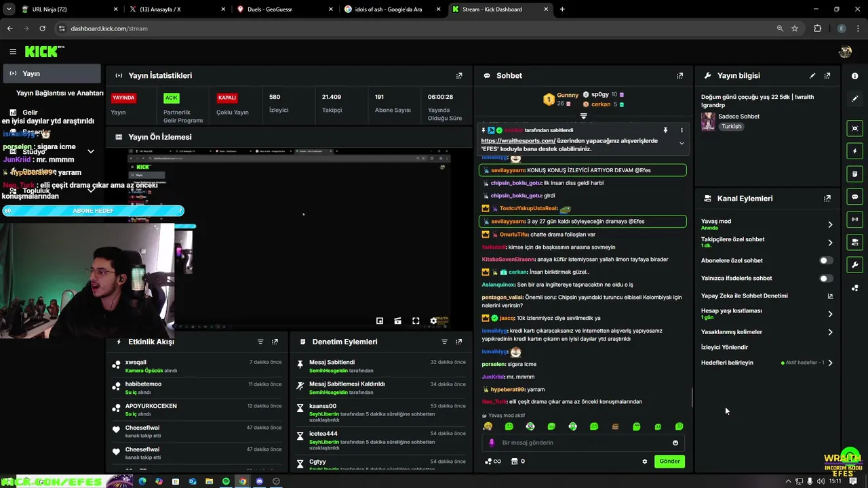Open chat settings gear near Gönder
868x488 pixels.
645,462
